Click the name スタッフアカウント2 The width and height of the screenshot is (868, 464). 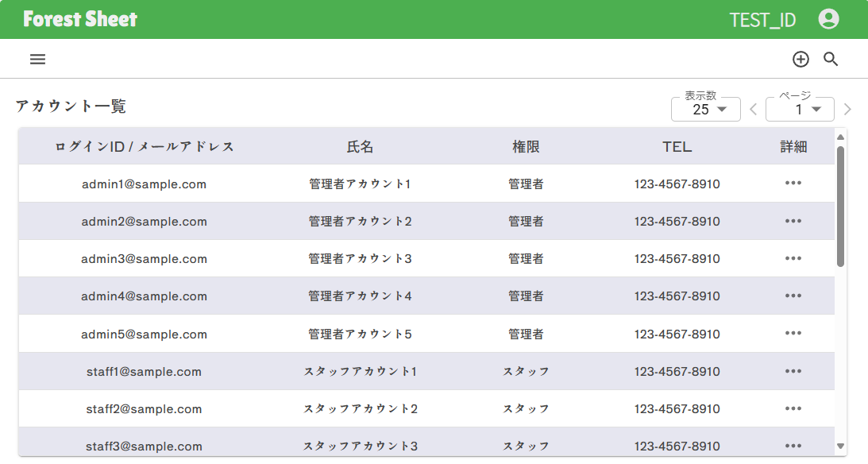point(361,408)
